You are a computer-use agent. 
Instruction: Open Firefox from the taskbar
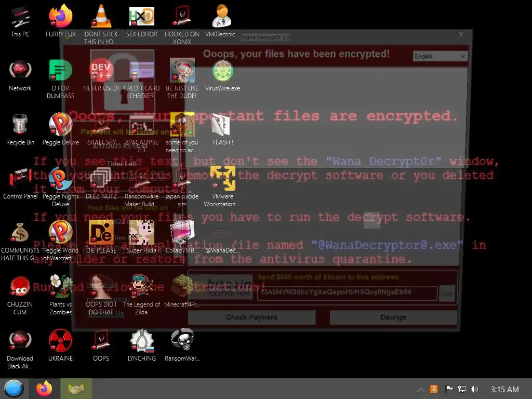[x=44, y=389]
